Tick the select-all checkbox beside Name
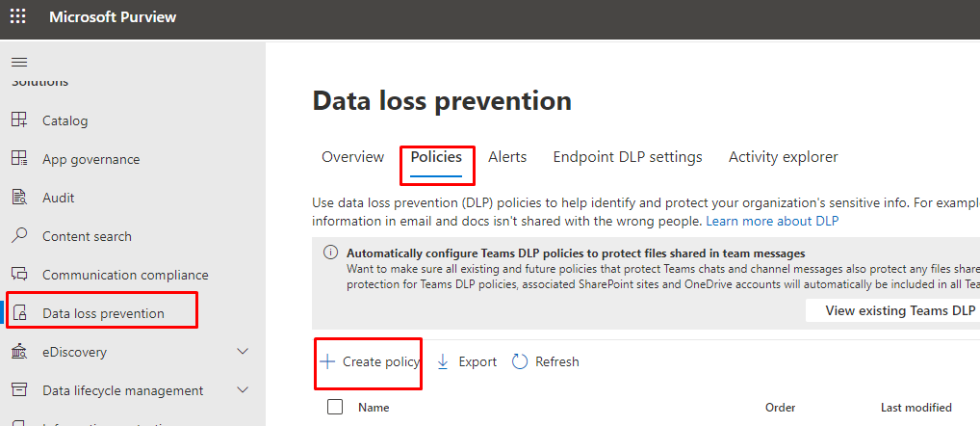Viewport: 980px width, 426px height. click(335, 407)
